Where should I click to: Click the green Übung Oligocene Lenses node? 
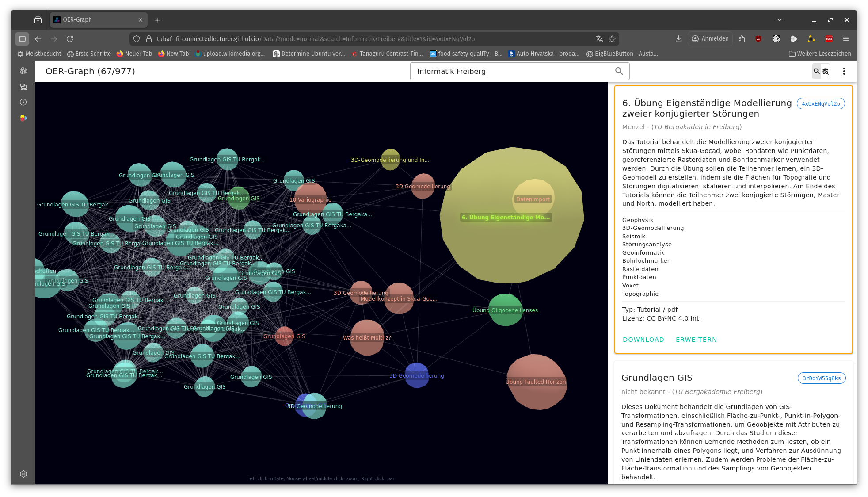pyautogui.click(x=505, y=310)
